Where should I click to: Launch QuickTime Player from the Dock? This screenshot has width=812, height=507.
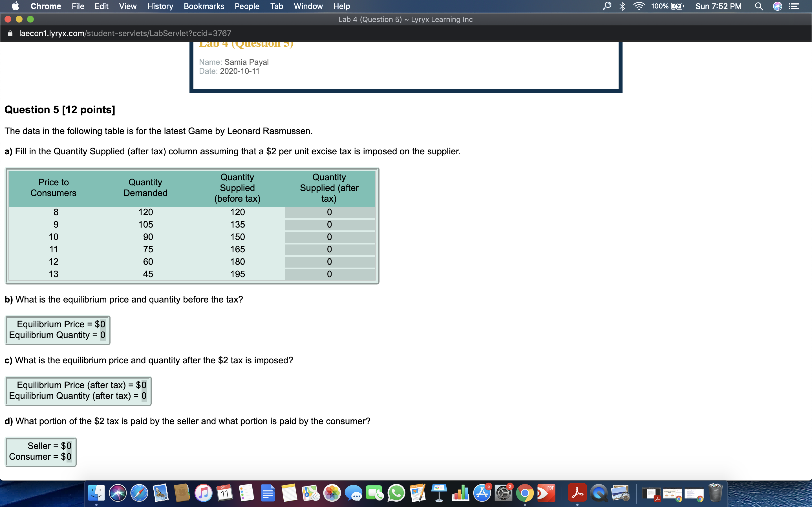pyautogui.click(x=599, y=493)
